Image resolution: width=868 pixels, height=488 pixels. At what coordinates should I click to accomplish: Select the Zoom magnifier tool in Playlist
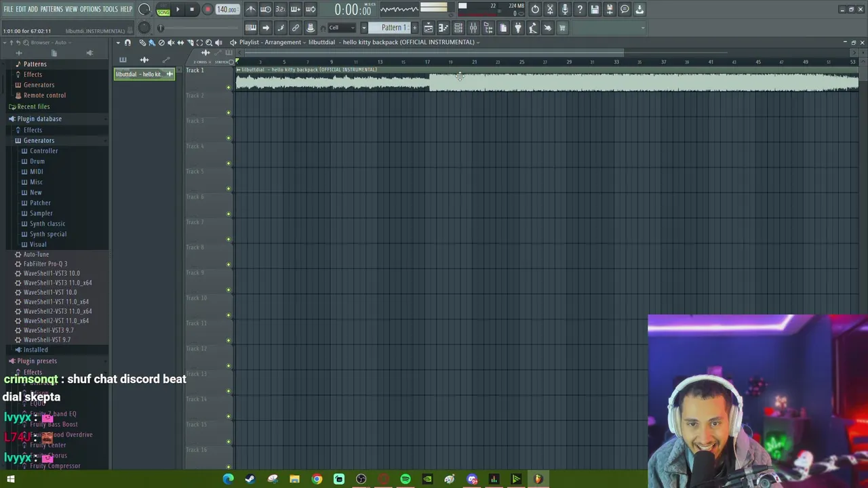209,43
